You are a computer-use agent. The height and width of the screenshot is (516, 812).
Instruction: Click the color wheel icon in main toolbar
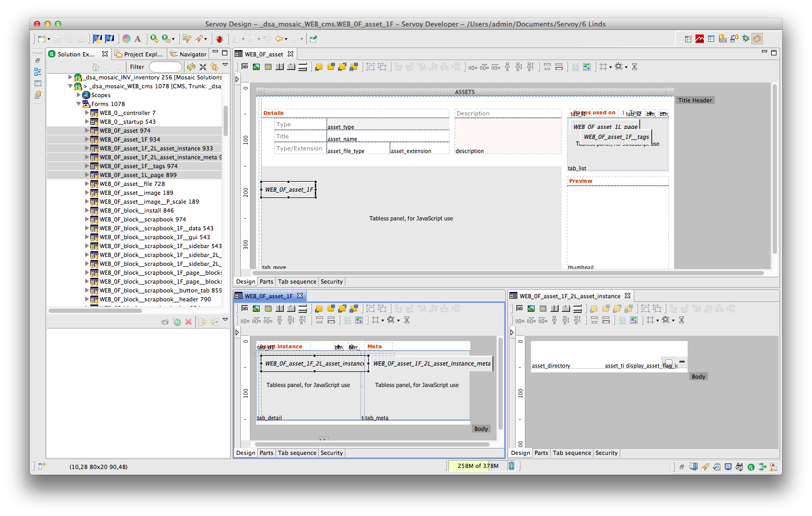[x=126, y=39]
